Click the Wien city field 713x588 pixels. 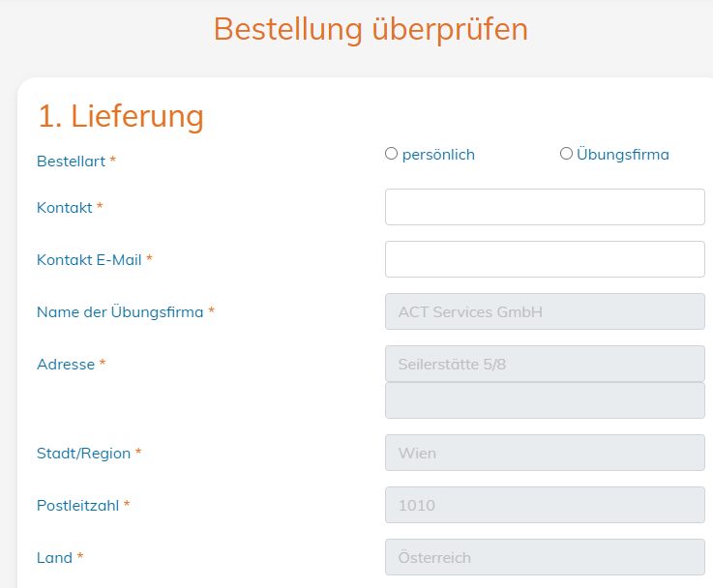click(x=545, y=453)
